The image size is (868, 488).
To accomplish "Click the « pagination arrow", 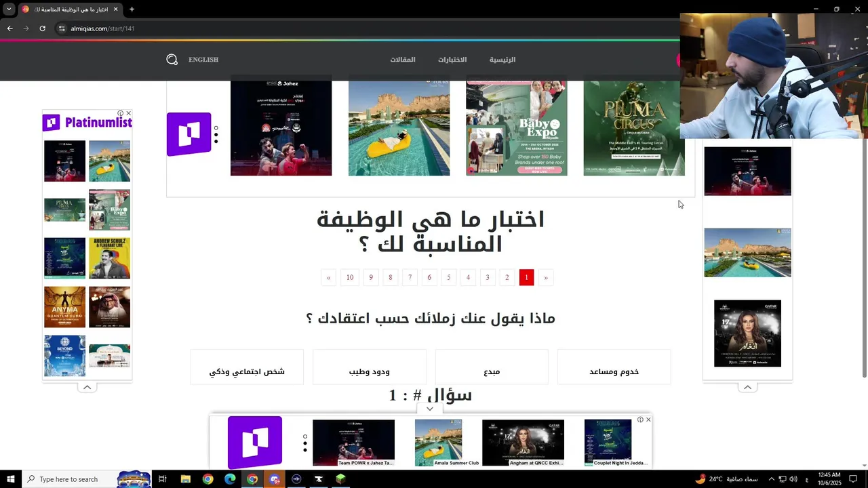I will (x=329, y=277).
